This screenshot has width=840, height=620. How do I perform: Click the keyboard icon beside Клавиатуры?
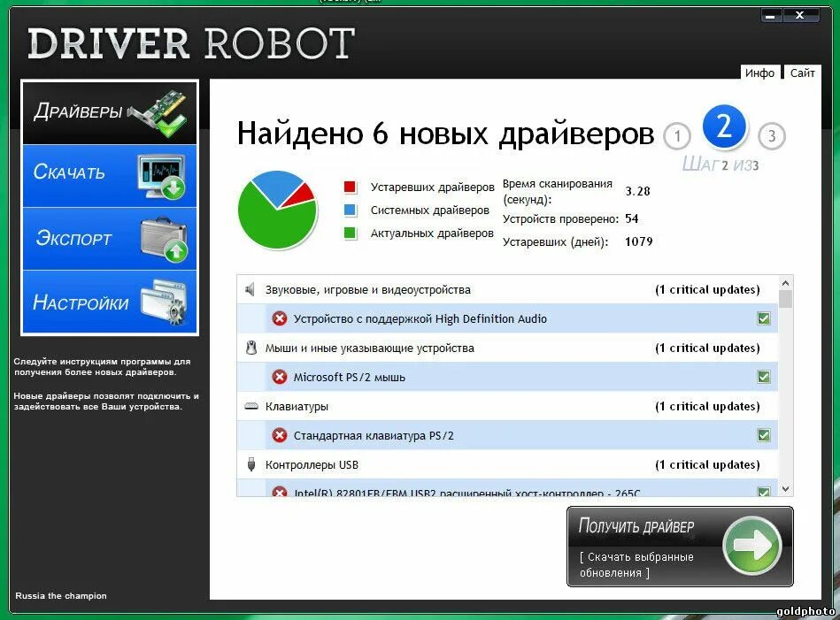[x=251, y=406]
